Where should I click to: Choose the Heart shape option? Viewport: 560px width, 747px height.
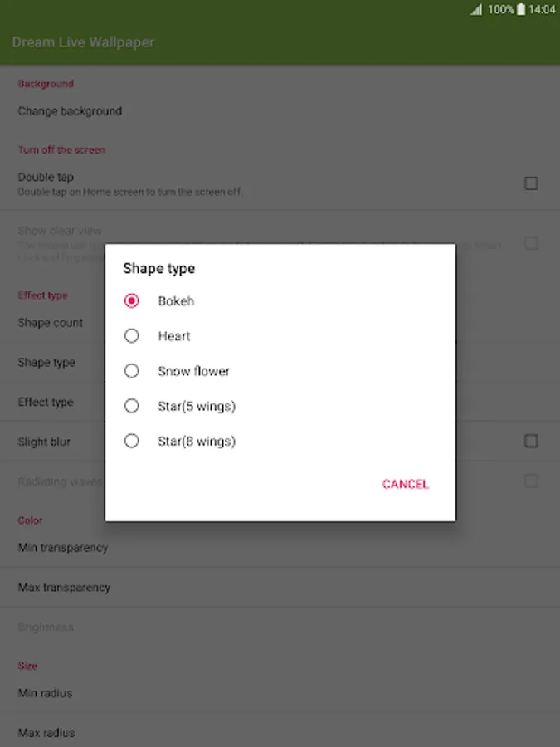click(x=132, y=336)
